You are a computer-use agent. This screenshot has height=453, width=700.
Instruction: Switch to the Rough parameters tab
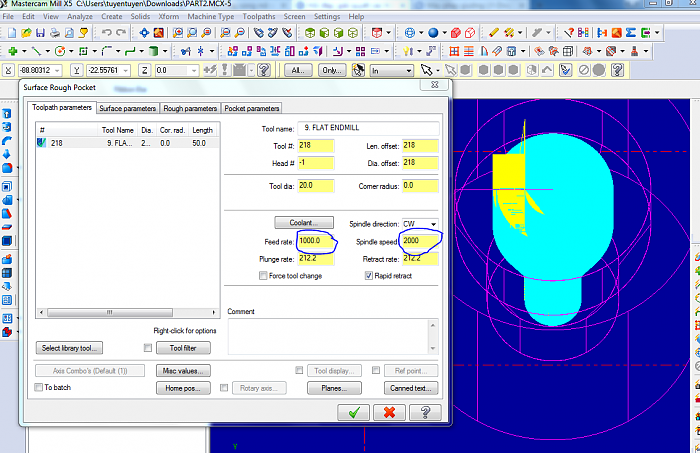point(190,108)
